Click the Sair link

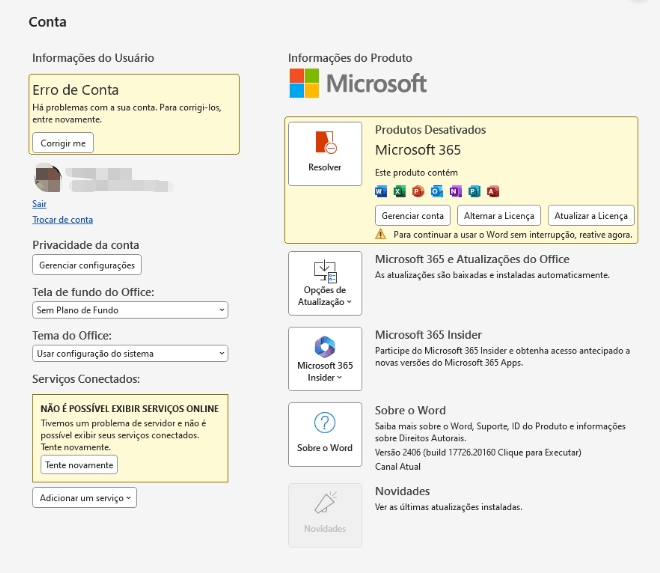pyautogui.click(x=39, y=204)
